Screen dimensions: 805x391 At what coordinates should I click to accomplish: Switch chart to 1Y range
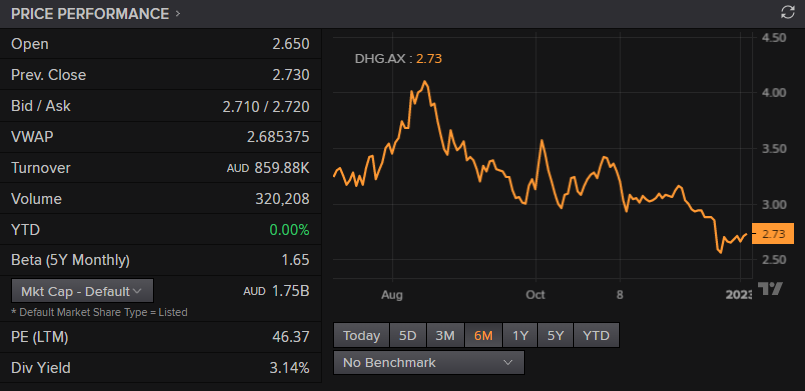coord(520,336)
